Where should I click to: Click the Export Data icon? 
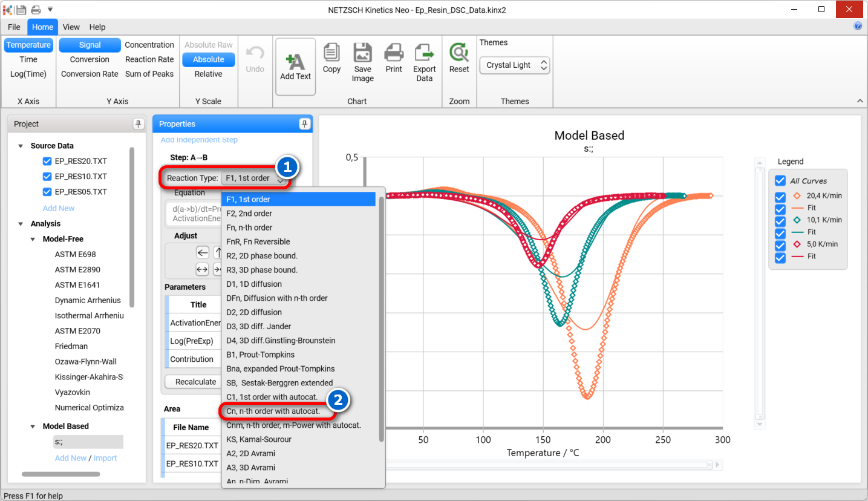click(425, 53)
